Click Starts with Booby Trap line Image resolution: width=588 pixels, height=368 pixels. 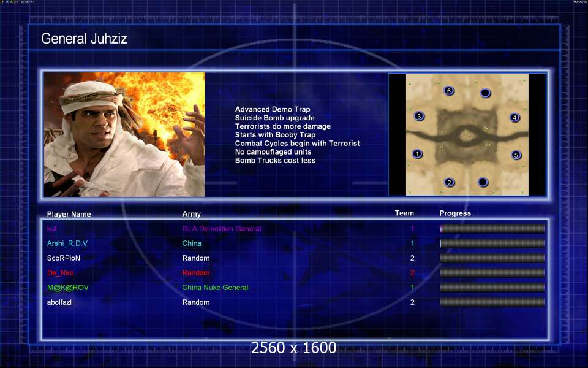click(275, 135)
